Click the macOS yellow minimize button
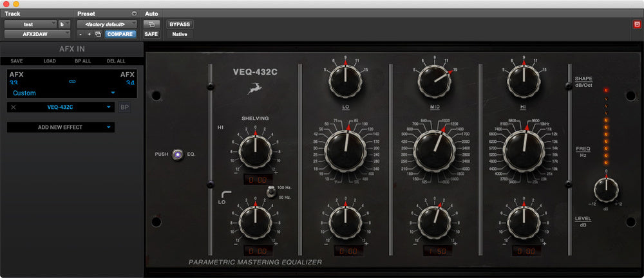 pyautogui.click(x=16, y=4)
